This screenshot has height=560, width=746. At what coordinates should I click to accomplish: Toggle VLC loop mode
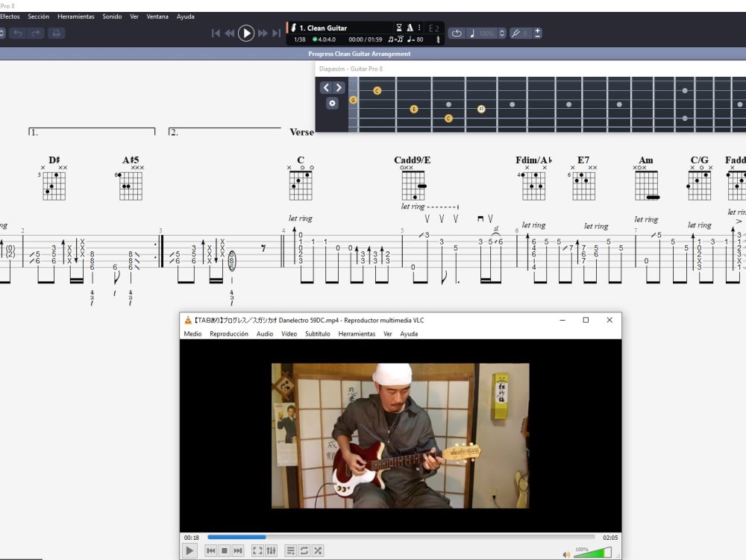click(304, 550)
